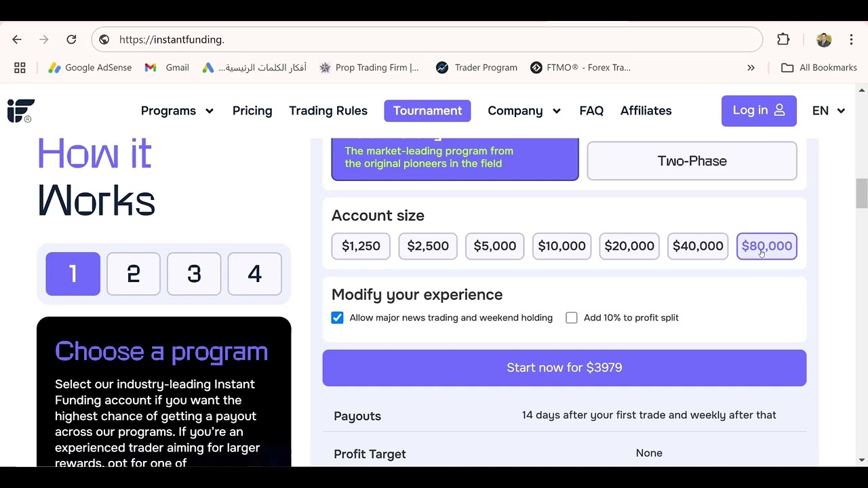Click the browser forward arrow
The image size is (868, 488).
(44, 39)
